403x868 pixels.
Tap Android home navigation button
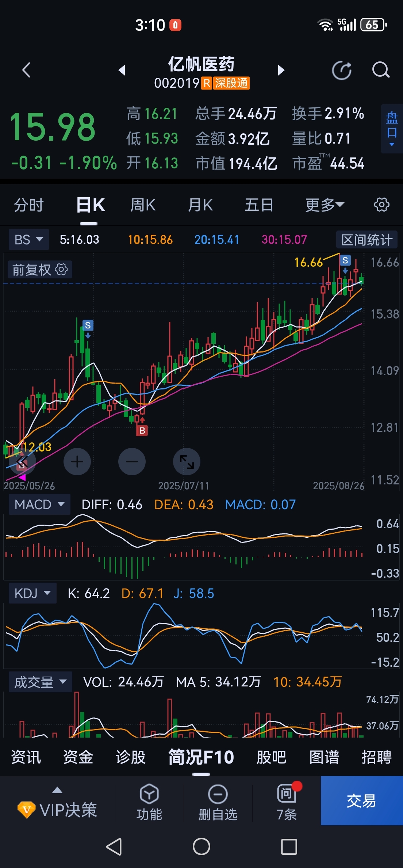(201, 846)
